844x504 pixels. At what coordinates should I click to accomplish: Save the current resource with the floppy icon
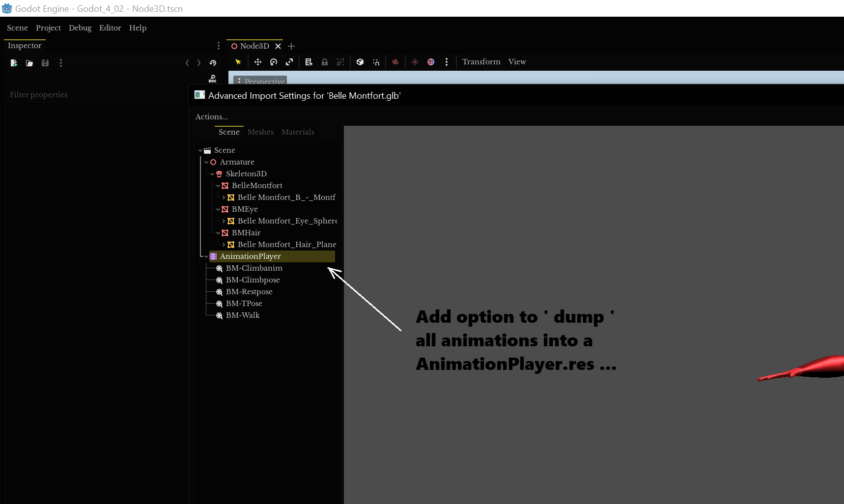point(45,63)
